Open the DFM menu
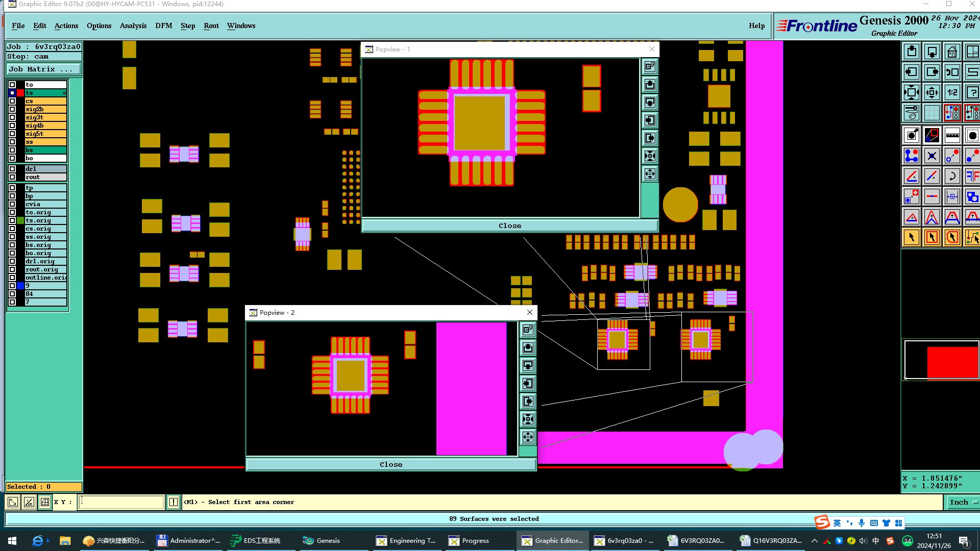The image size is (980, 551). pos(163,26)
